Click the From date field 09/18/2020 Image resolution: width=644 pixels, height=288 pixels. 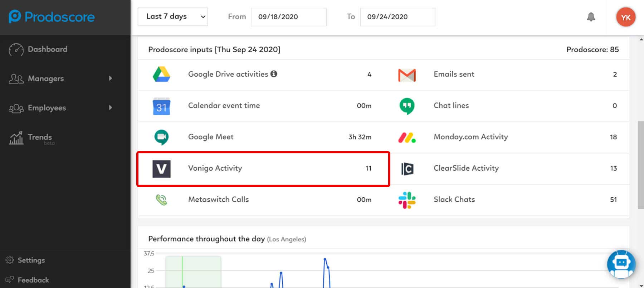(289, 17)
